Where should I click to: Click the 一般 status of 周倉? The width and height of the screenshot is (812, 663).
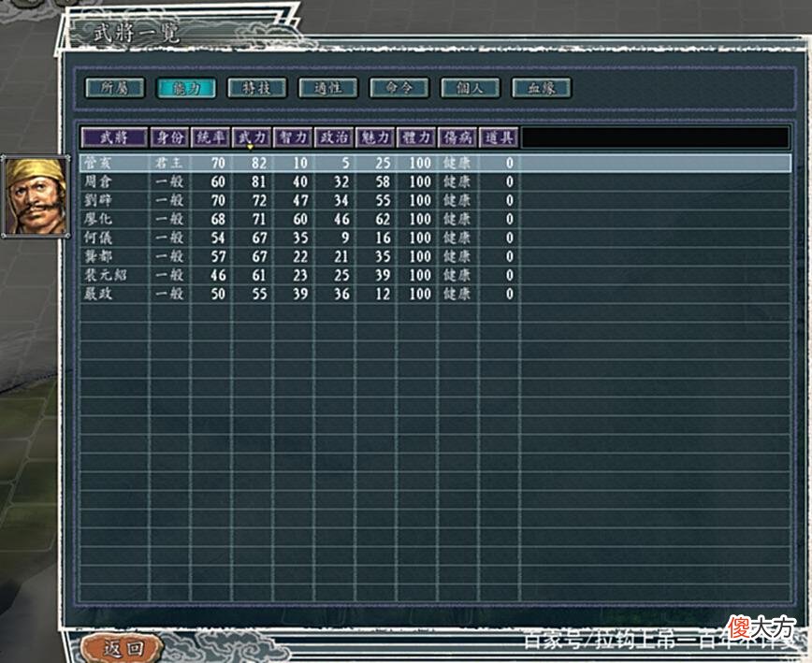coord(169,181)
